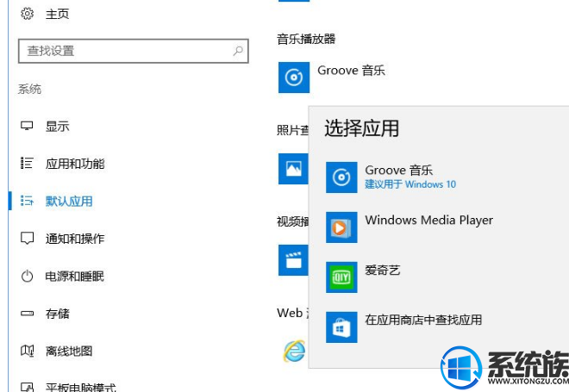Click the search magnifier icon

(238, 51)
